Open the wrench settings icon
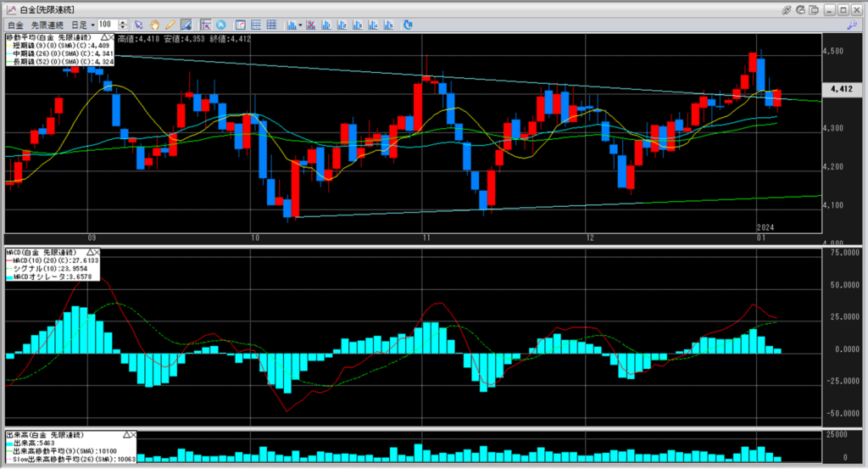This screenshot has height=469, width=868. (852, 25)
